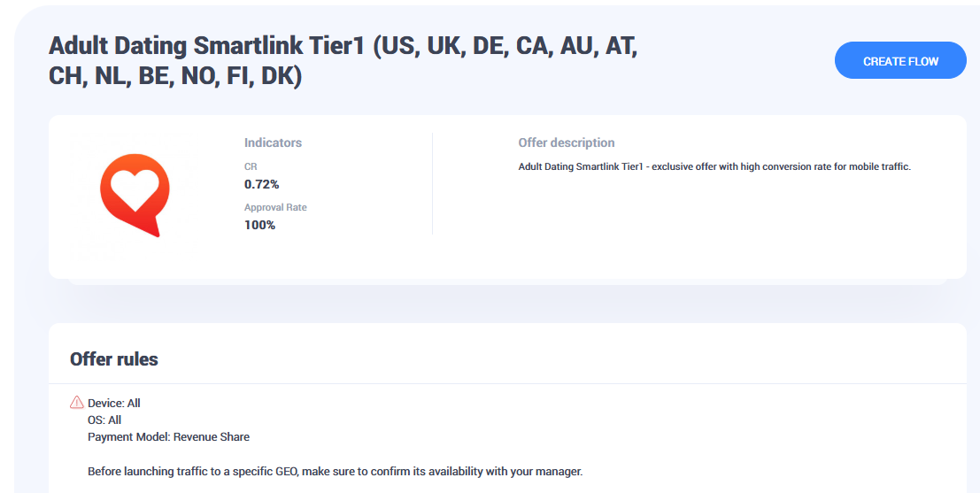Screen dimensions: 980x493
Task: Select the 100% approval rate value
Action: point(259,225)
